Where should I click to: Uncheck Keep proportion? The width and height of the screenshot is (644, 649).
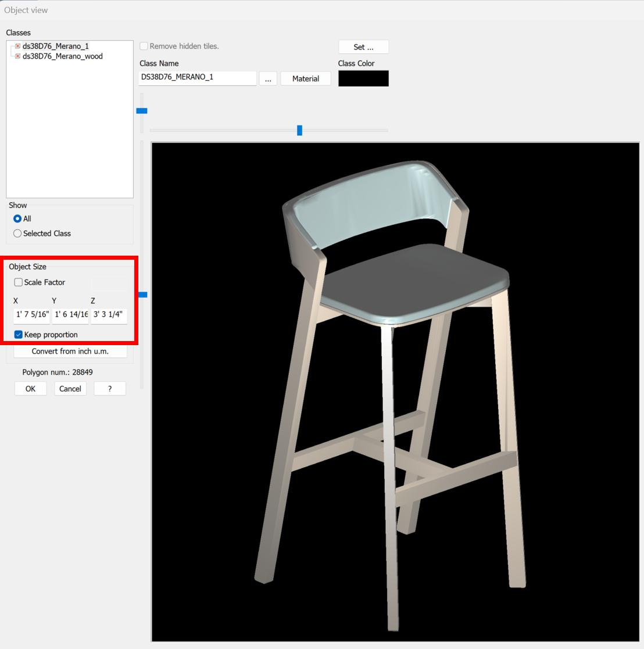coord(18,334)
